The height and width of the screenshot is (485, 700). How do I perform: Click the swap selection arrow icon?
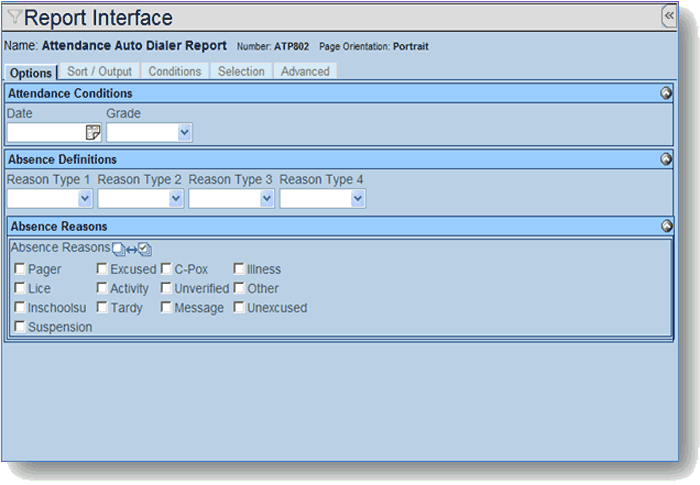point(132,250)
